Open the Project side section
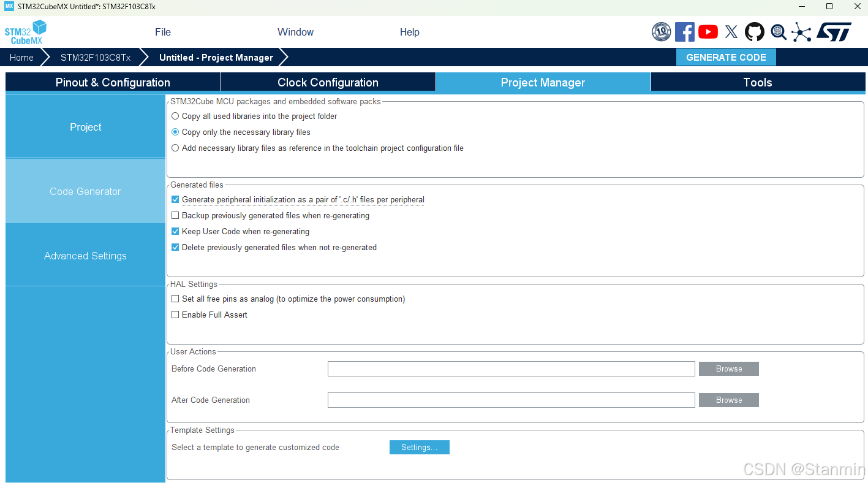868x485 pixels. tap(85, 127)
